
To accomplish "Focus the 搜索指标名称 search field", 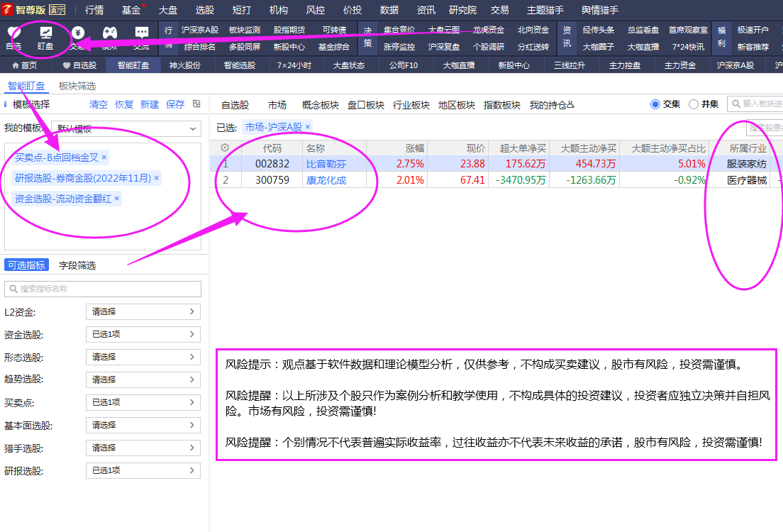I will coord(103,289).
